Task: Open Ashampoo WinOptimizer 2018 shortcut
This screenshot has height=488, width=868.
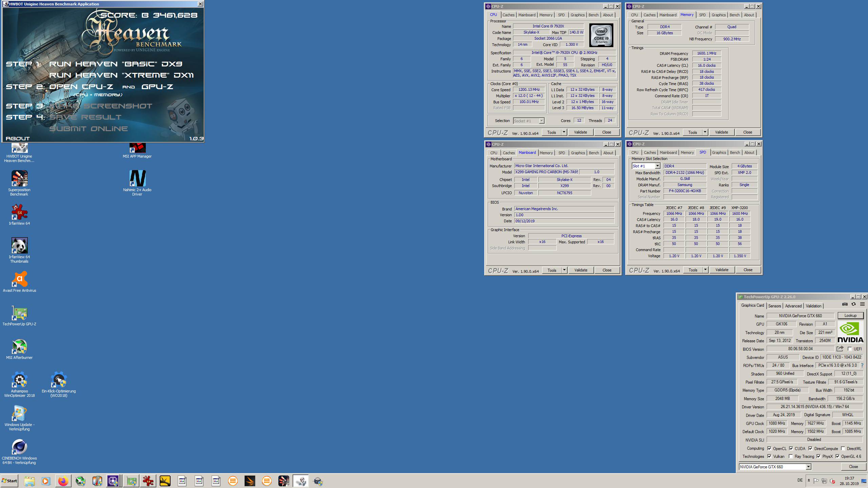Action: pos(19,384)
